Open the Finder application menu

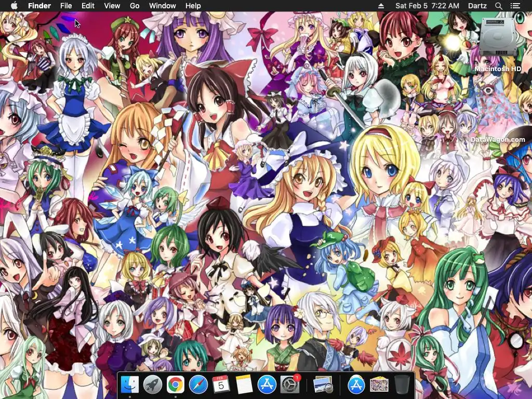click(x=39, y=6)
